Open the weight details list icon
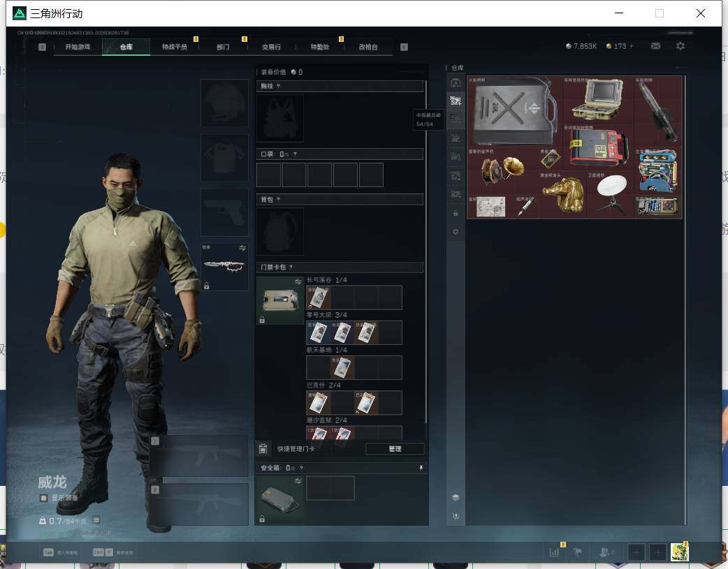Image resolution: width=728 pixels, height=569 pixels. [x=96, y=520]
